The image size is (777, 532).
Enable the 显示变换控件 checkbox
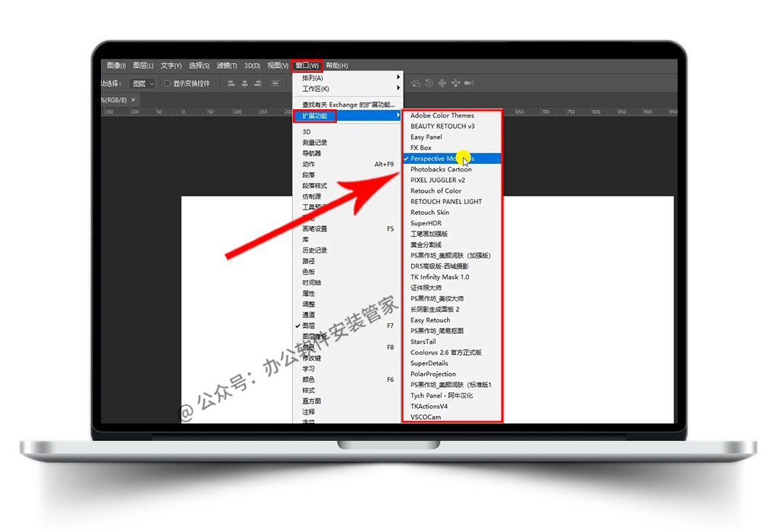pyautogui.click(x=167, y=83)
